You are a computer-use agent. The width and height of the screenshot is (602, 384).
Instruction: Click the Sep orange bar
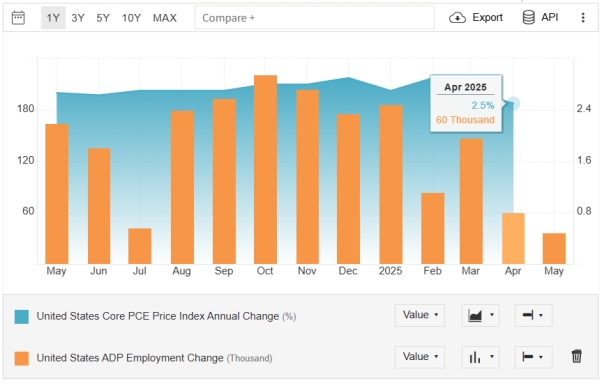[x=224, y=181]
